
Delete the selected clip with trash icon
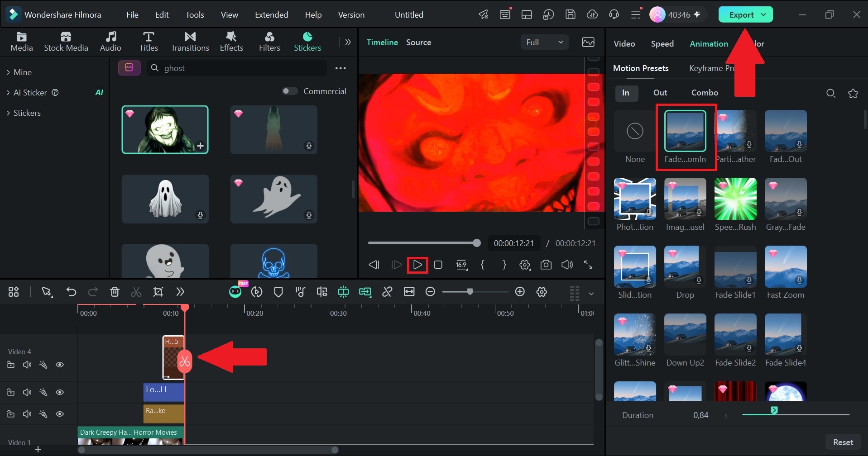[115, 292]
